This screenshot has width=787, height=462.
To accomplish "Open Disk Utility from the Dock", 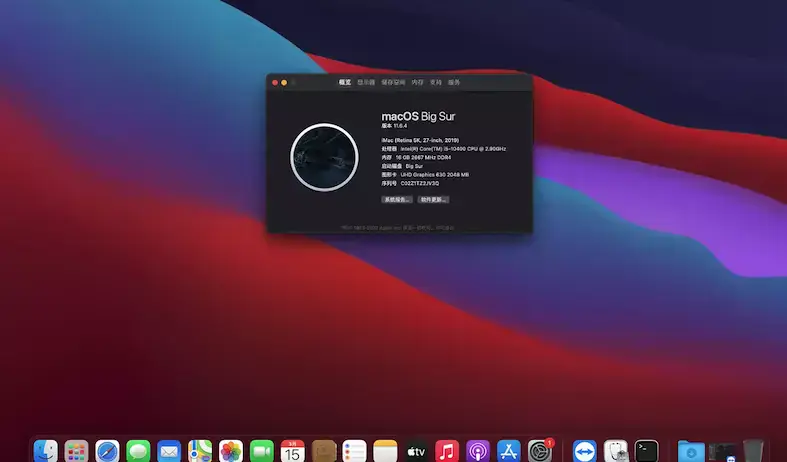I will point(616,451).
